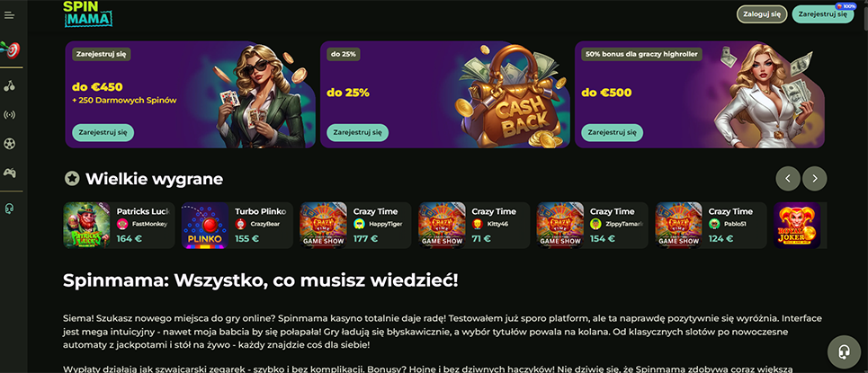
Task: Click the darts target sidebar icon
Action: coord(10,49)
